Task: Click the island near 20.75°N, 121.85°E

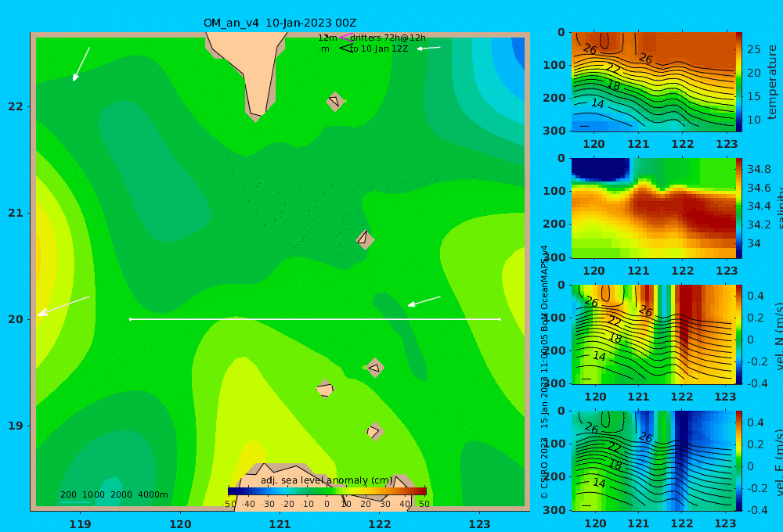Action: tap(365, 239)
